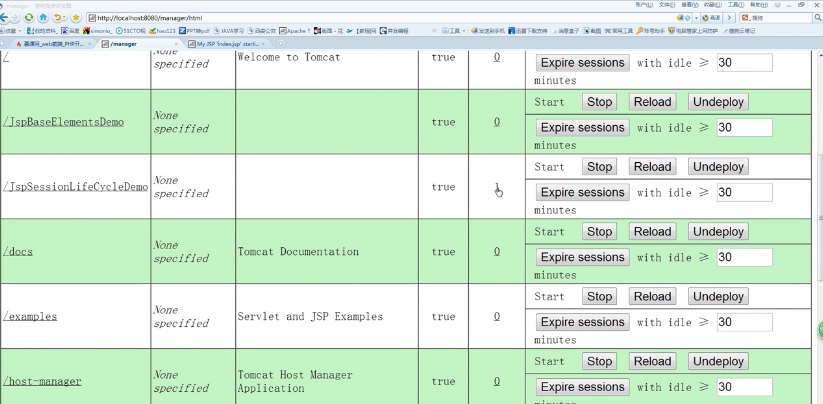Image resolution: width=823 pixels, height=404 pixels.
Task: Undeploy the /docs application
Action: (719, 232)
